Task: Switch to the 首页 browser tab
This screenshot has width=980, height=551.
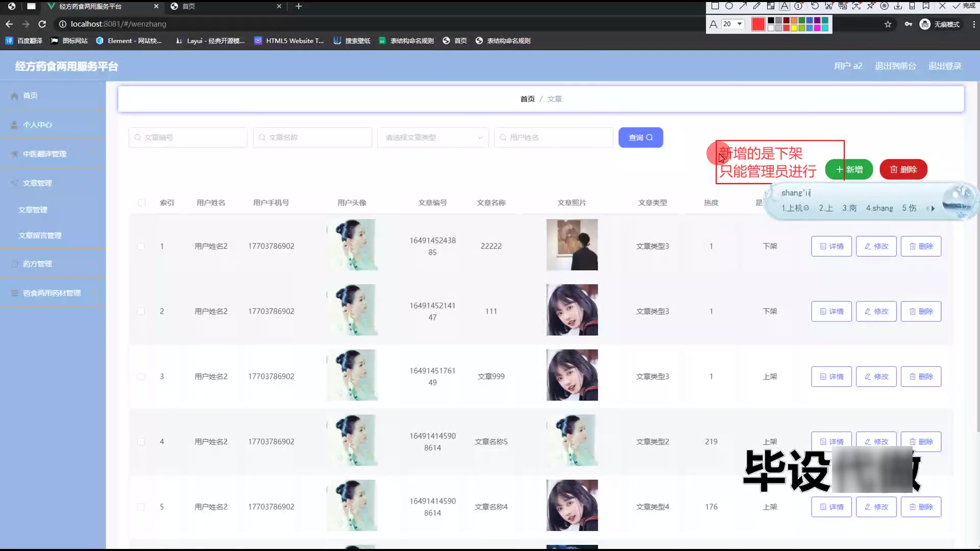Action: [x=226, y=6]
